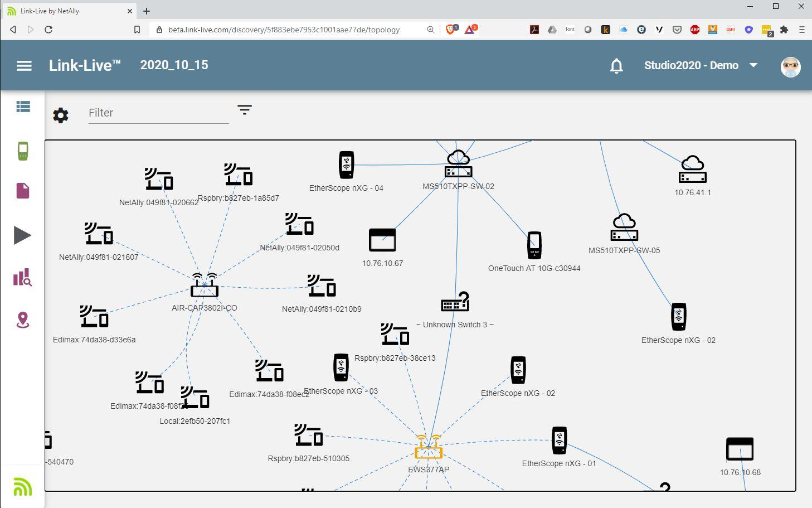Viewport: 812px width, 508px height.
Task: Click the 2020_10_15 discovery name
Action: pos(174,65)
